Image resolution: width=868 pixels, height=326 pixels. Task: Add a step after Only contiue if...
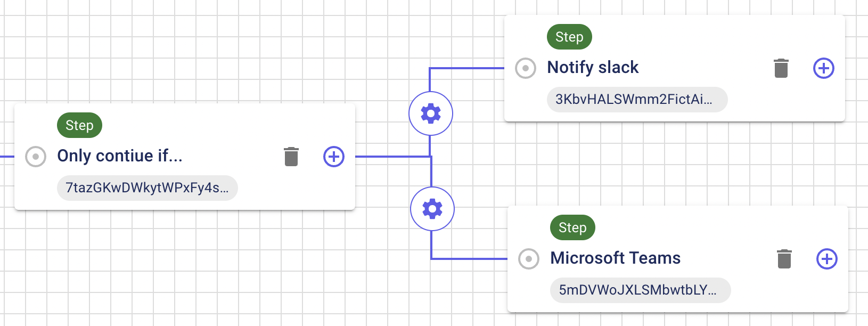(x=334, y=157)
